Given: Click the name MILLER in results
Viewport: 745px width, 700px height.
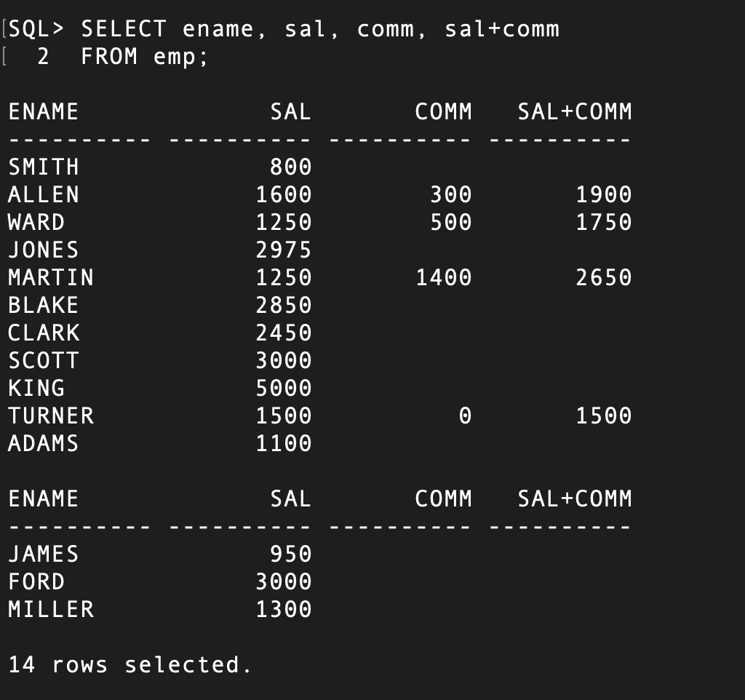Looking at the screenshot, I should pos(51,609).
